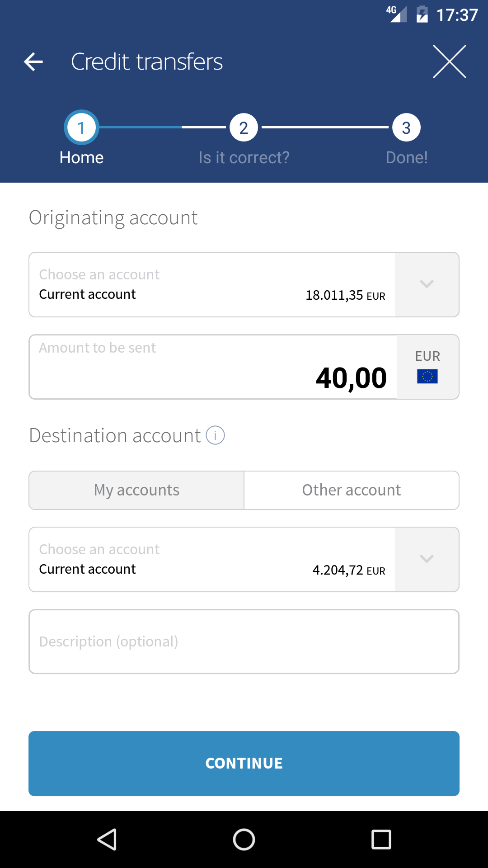
Task: Tap the 4G signal indicator
Action: tap(396, 14)
